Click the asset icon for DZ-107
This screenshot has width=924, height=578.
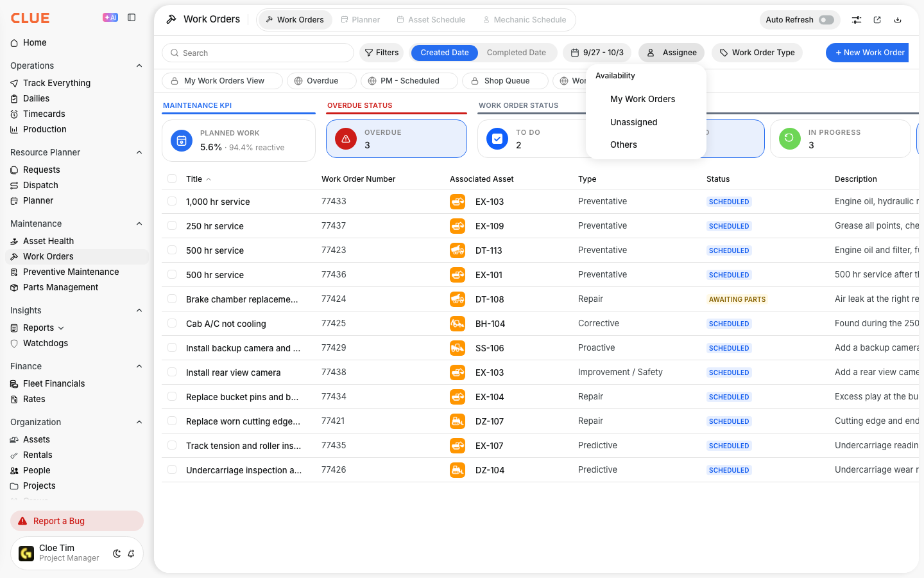click(x=458, y=421)
